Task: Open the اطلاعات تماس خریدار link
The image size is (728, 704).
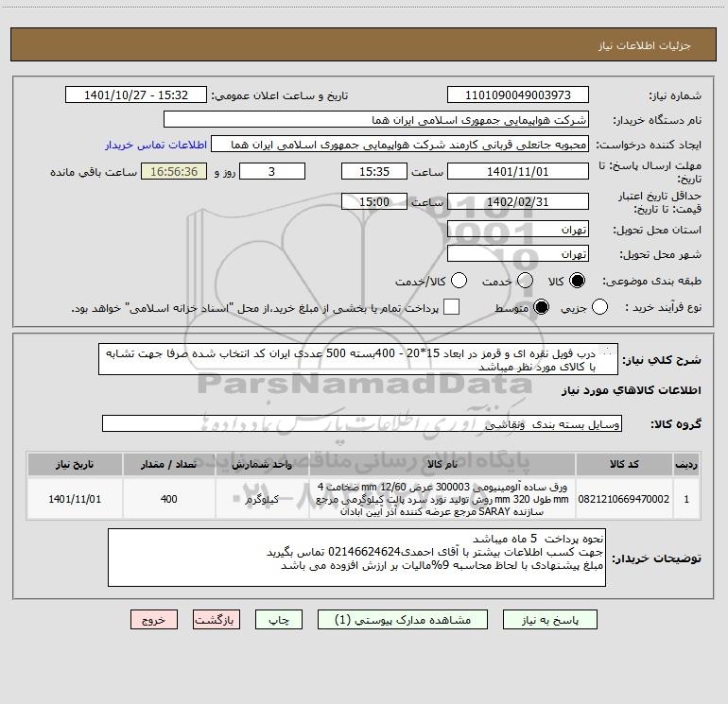Action: [156, 145]
